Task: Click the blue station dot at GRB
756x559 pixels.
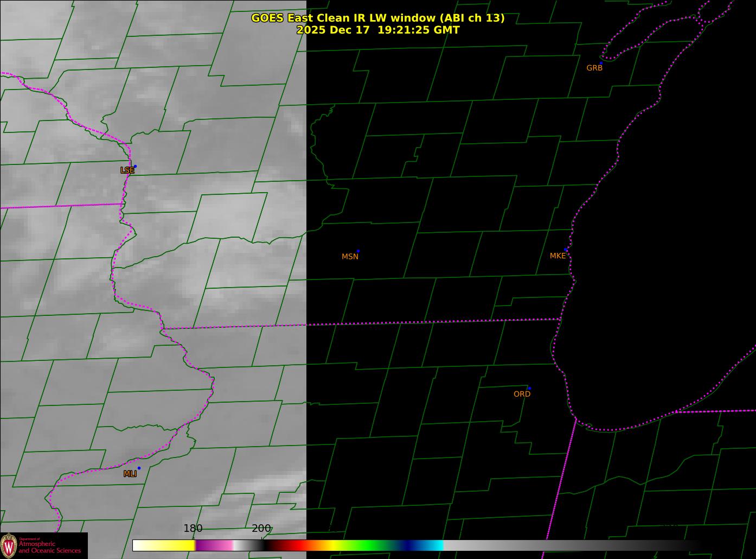Action: [601, 63]
